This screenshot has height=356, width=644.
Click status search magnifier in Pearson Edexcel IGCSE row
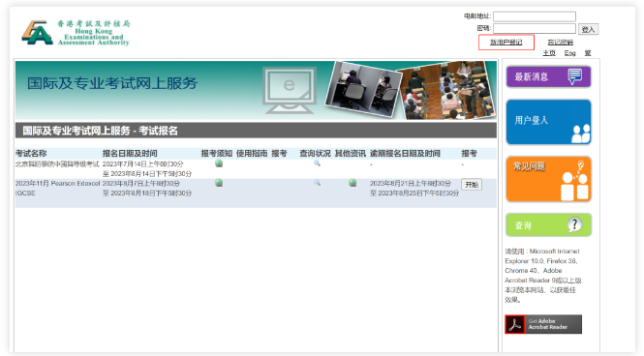[317, 183]
